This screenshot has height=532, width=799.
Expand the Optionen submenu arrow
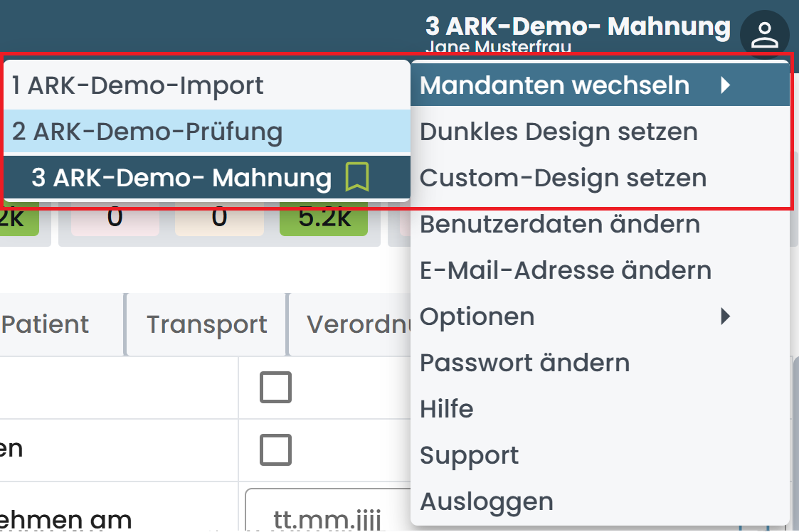pos(725,316)
